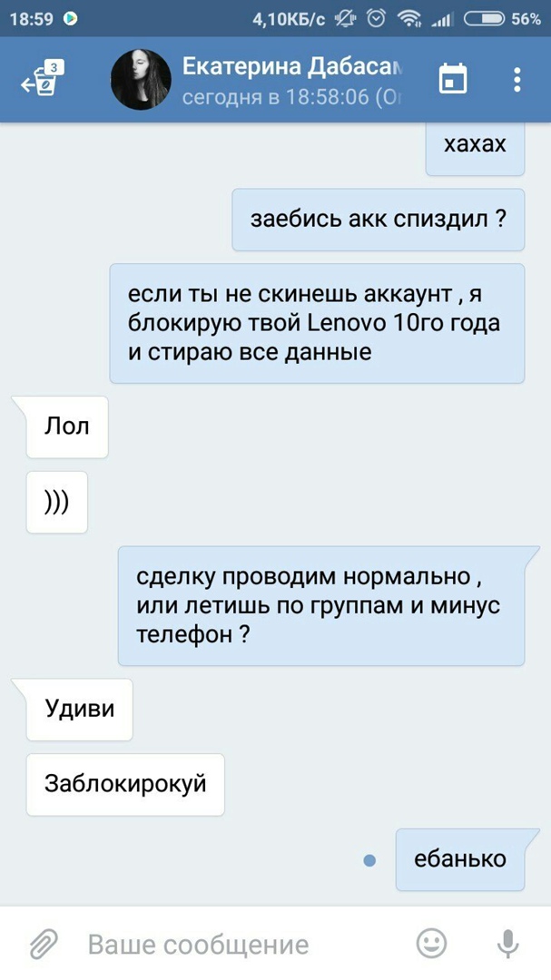Open the three-dot overflow menu

[517, 79]
